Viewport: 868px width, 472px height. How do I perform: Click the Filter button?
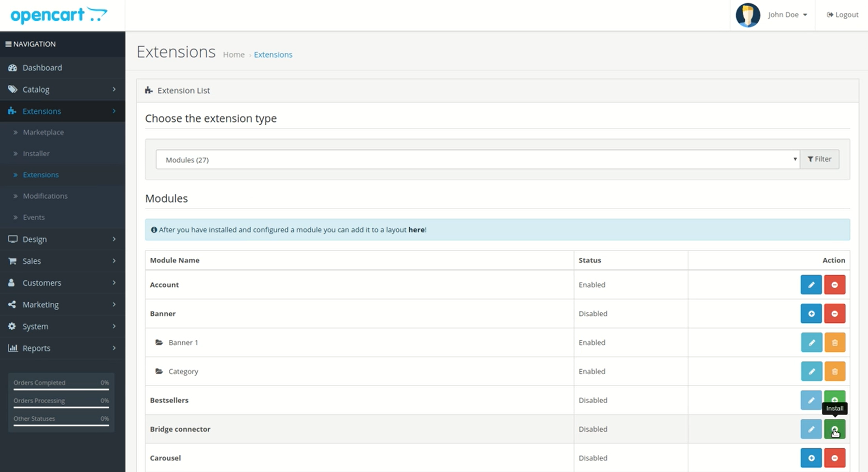(x=819, y=159)
